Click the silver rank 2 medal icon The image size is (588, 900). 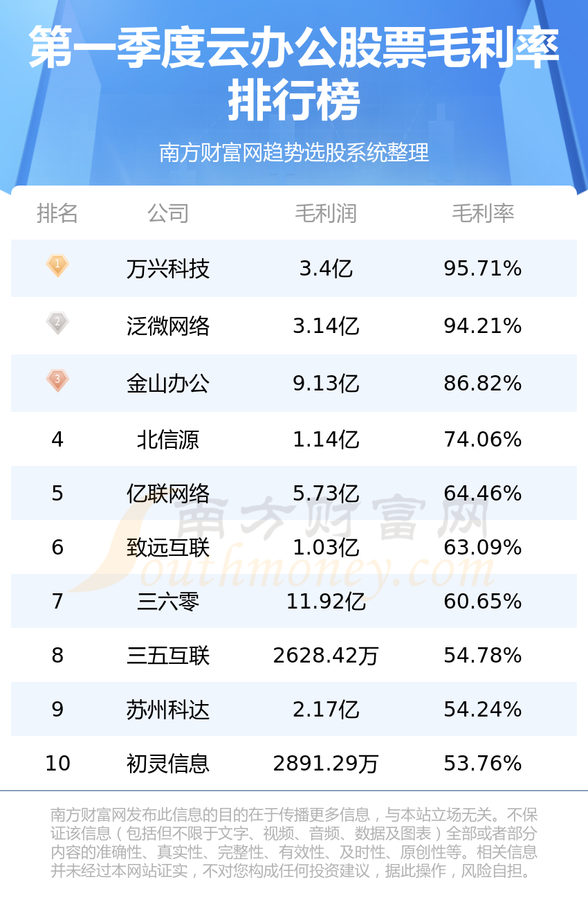[x=57, y=323]
